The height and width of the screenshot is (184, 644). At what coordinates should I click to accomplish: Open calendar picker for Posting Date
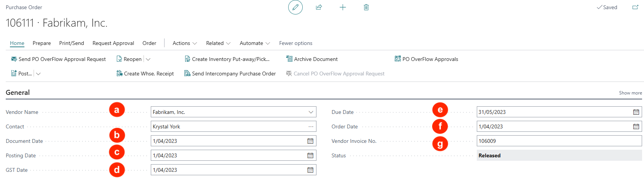[310, 155]
